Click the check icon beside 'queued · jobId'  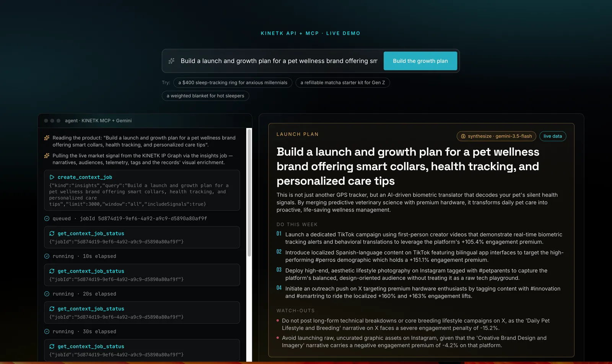(47, 219)
